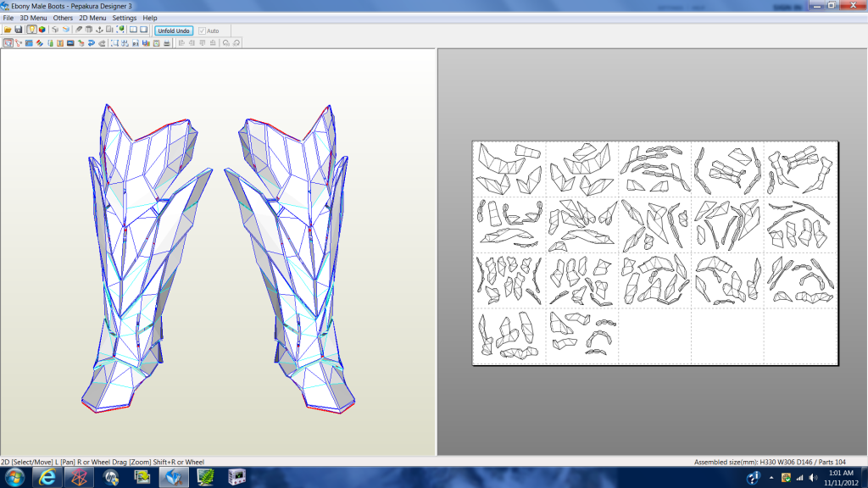Switch the window layout with right panel icon

[x=144, y=30]
